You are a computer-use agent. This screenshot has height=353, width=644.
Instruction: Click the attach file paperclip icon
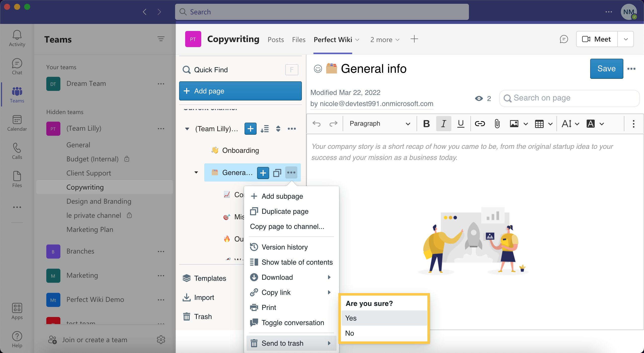(x=497, y=124)
